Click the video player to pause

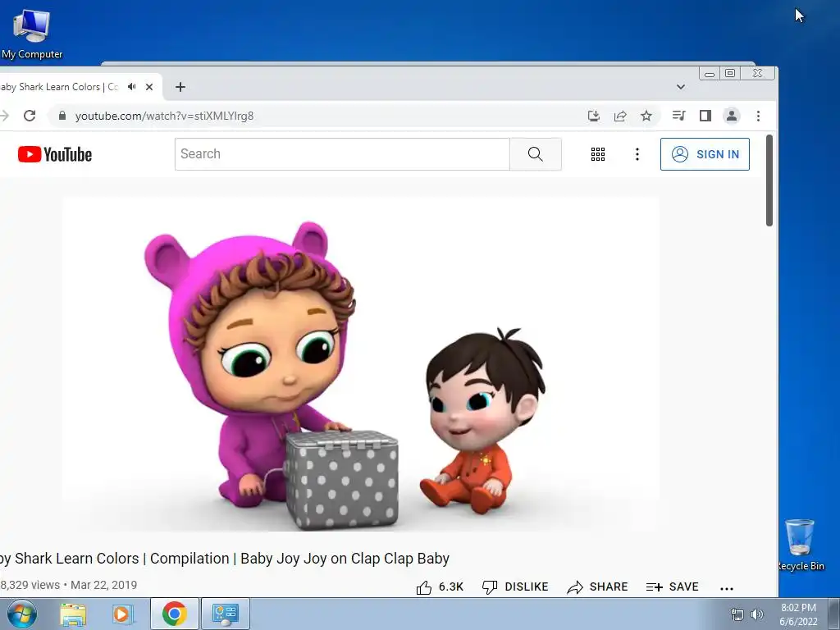point(361,364)
